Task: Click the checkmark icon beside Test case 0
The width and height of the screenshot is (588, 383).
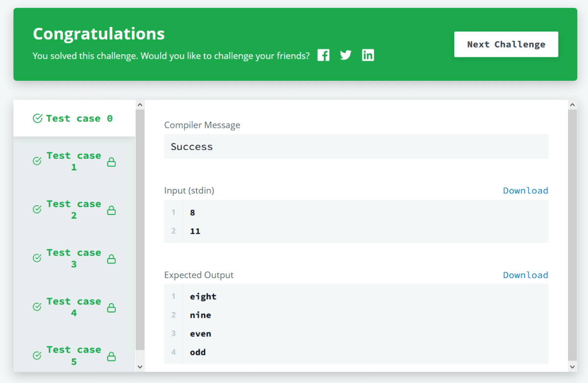Action: 37,118
